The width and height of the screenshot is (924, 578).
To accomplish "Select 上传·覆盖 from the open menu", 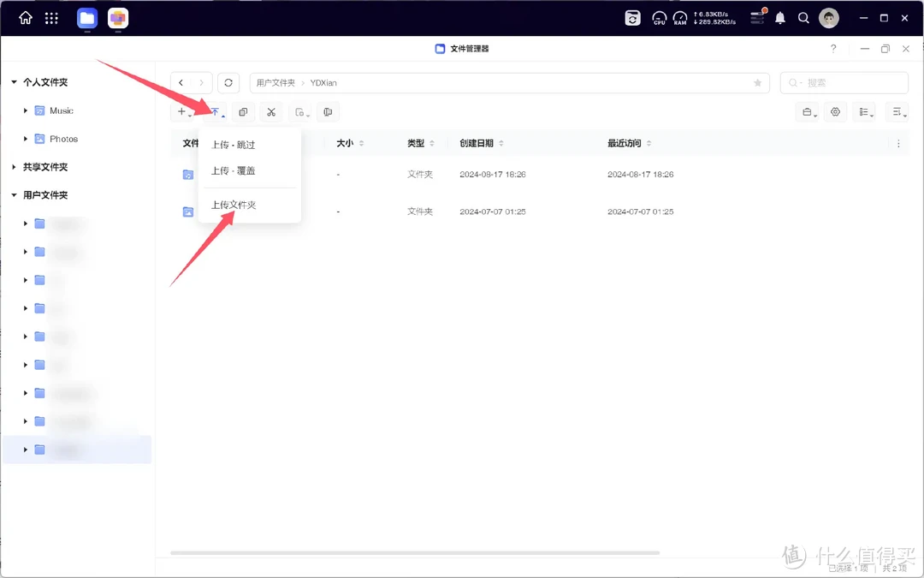I will 233,170.
